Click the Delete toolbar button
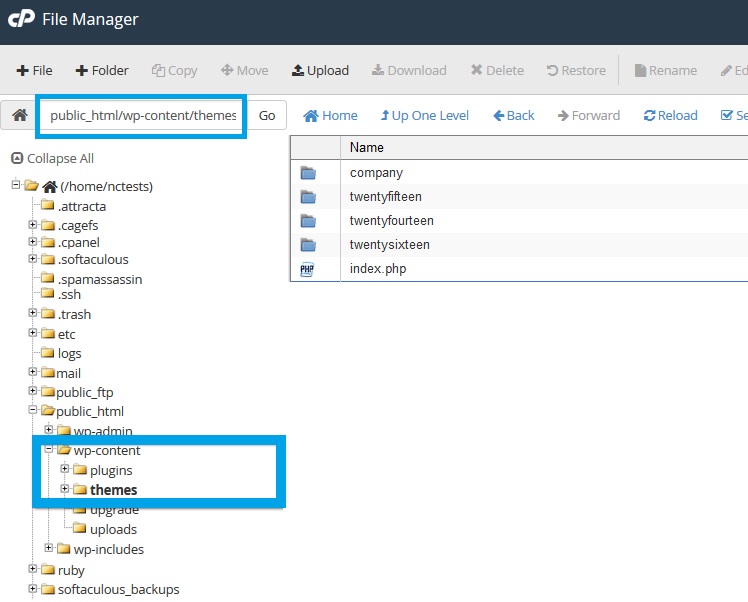Screen dimensions: 748x602 497,71
